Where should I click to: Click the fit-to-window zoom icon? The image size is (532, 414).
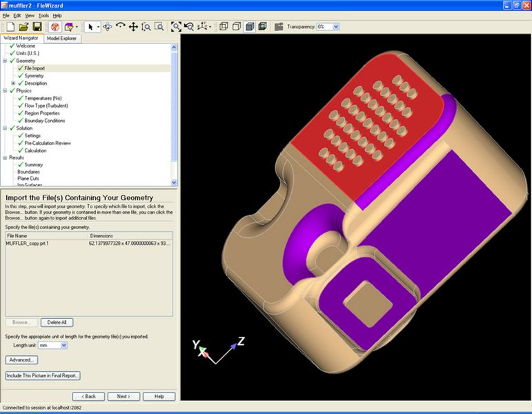coord(176,27)
